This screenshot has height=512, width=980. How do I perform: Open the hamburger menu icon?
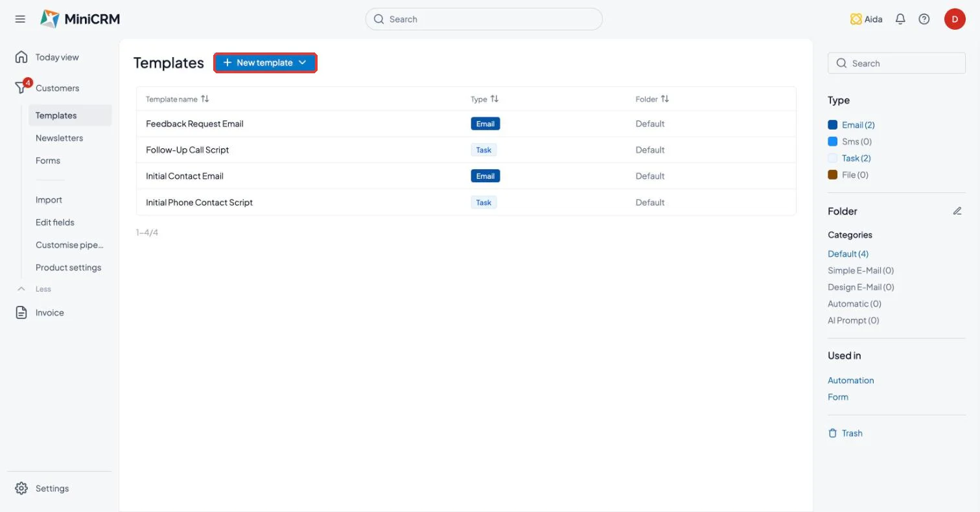point(20,19)
